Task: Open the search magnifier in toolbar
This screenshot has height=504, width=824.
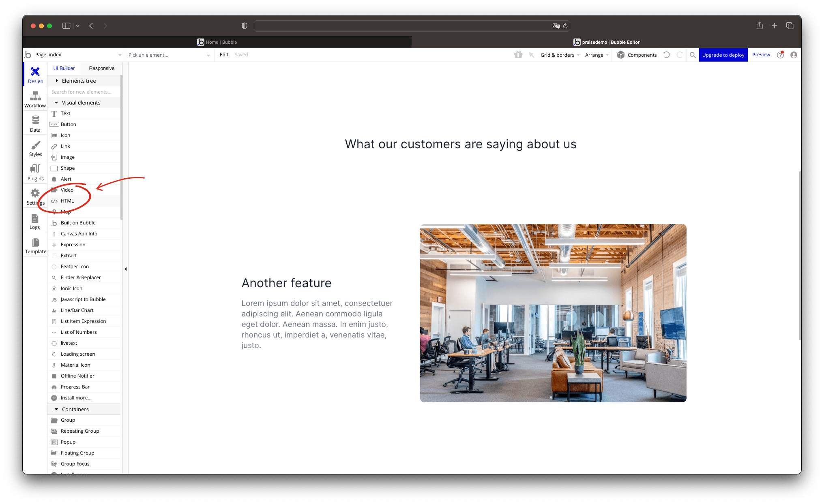Action: point(693,55)
